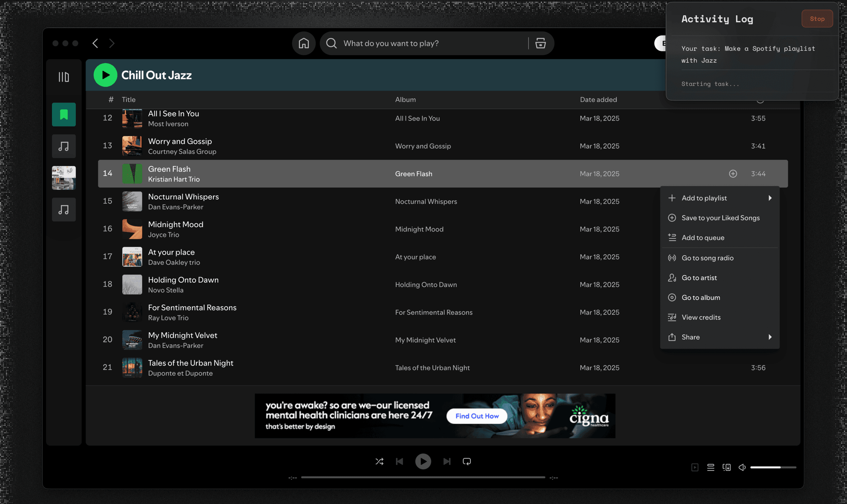The height and width of the screenshot is (504, 847).
Task: Go to previous track
Action: click(x=399, y=461)
